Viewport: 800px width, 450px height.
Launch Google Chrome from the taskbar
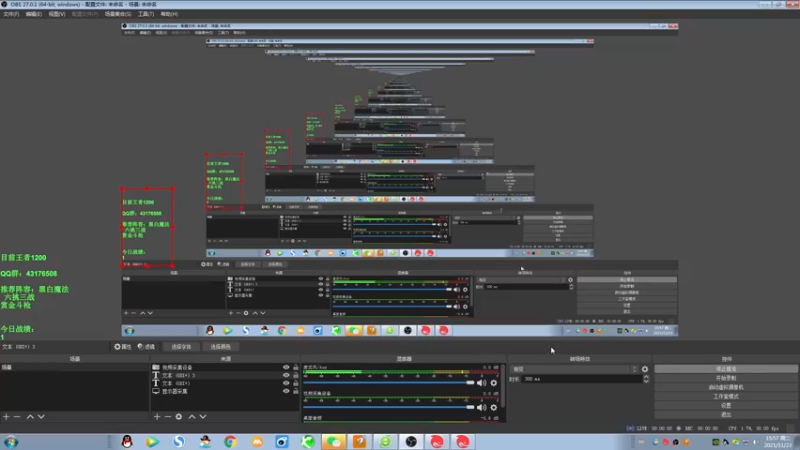click(230, 441)
